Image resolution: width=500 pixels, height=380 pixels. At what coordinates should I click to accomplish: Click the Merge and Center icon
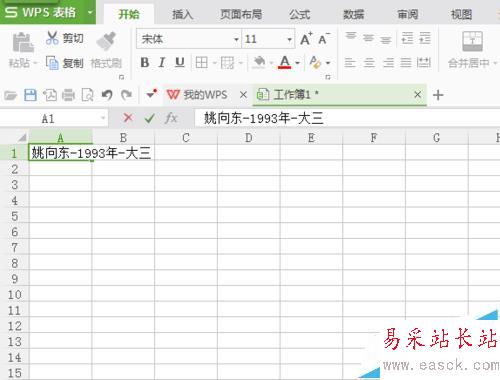point(472,41)
